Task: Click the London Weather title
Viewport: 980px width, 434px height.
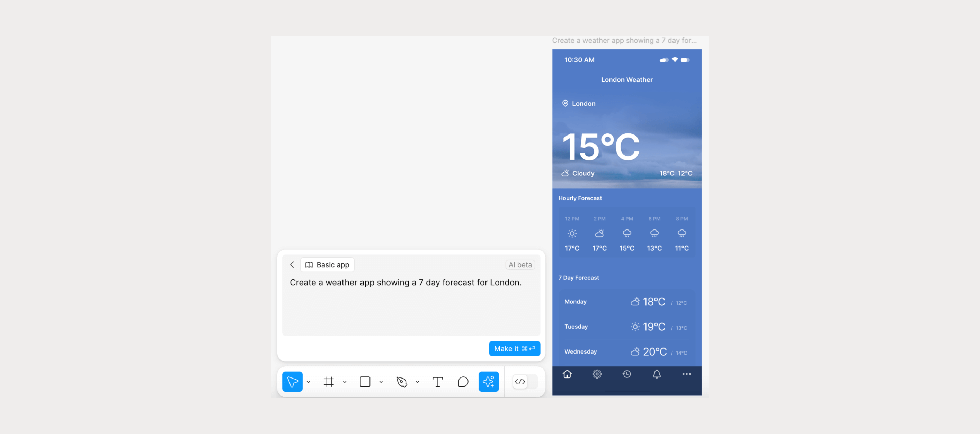Action: [626, 80]
